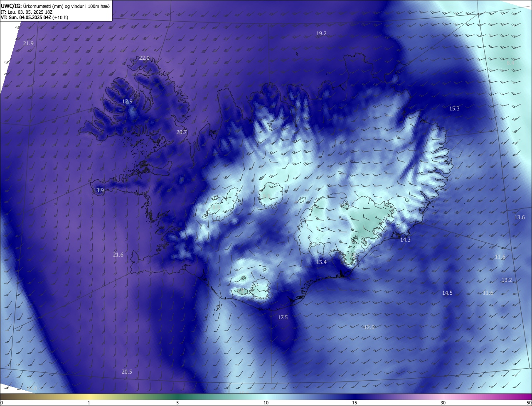The image size is (532, 406).
Task: Click the color scale tick labeled 15
Action: [355, 403]
